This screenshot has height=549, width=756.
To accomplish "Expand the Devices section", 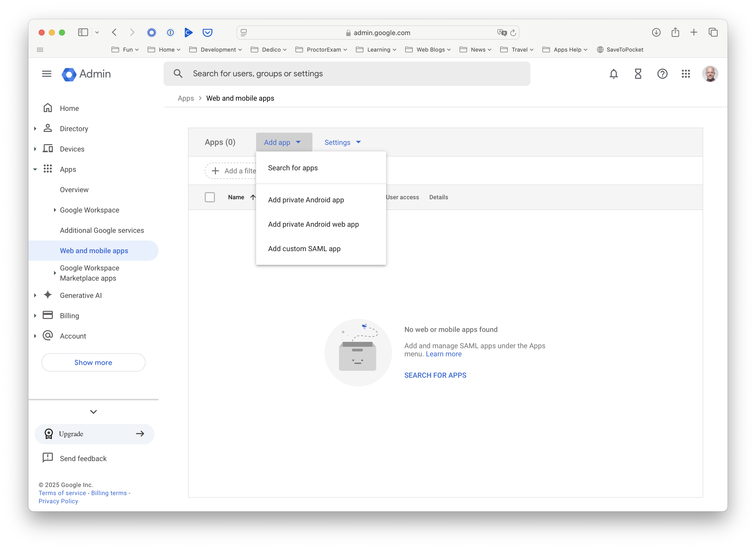I will pyautogui.click(x=35, y=149).
